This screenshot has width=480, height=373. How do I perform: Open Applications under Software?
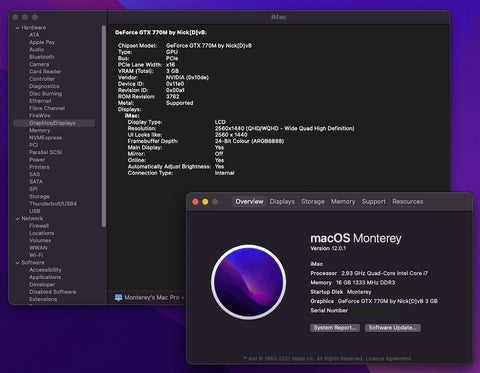pos(45,277)
